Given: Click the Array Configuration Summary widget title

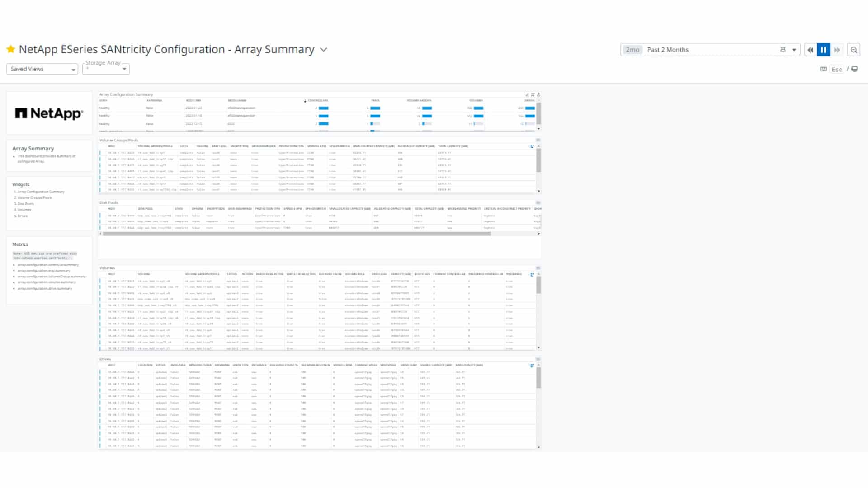Looking at the screenshot, I should [x=126, y=94].
